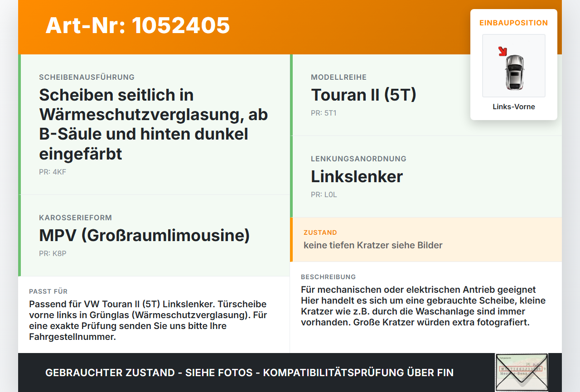This screenshot has height=392, width=580.
Task: Click the Links-Vorne caption
Action: 514,107
